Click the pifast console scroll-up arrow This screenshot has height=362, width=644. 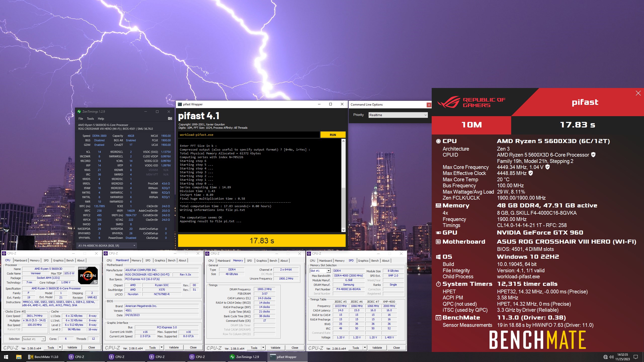click(343, 141)
